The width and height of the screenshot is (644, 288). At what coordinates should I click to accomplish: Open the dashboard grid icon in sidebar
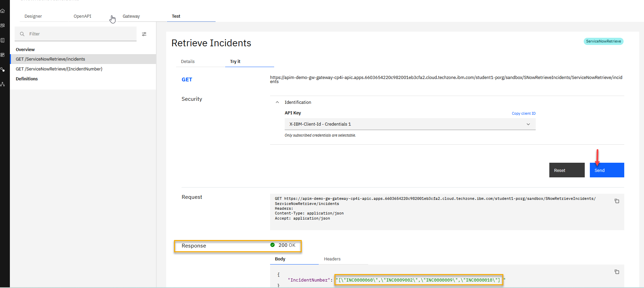3,26
